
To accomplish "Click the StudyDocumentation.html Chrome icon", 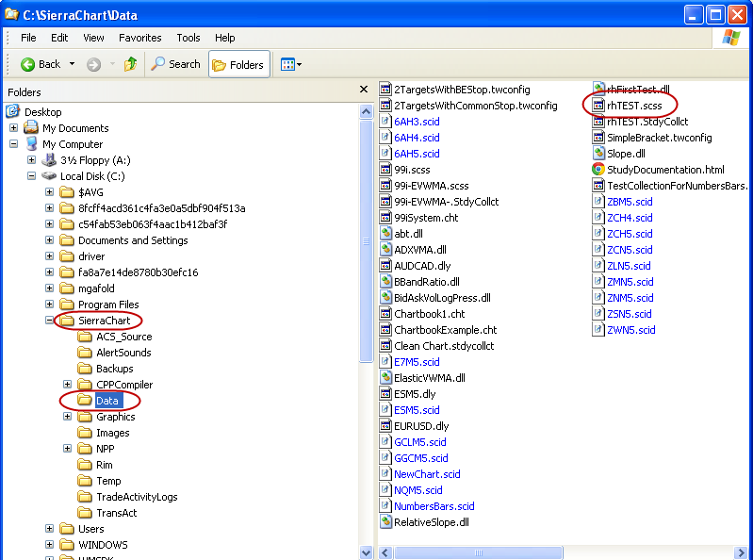I will coord(597,169).
